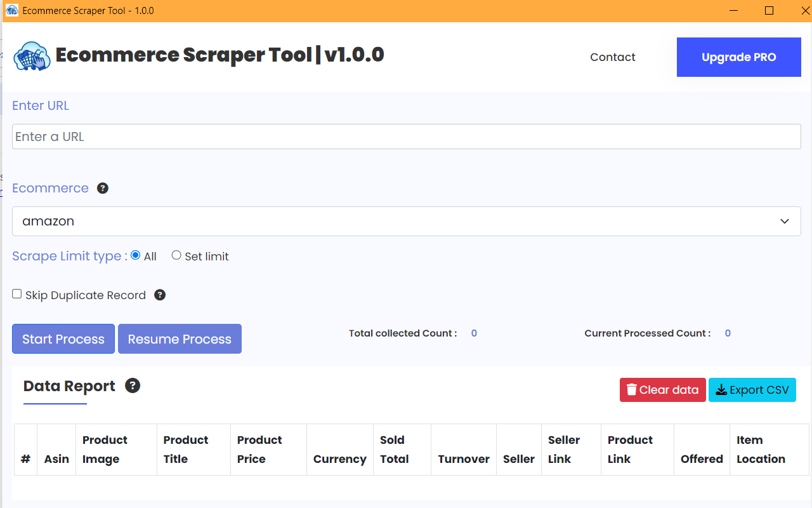Enable Skip Duplicate Record checkbox
The width and height of the screenshot is (812, 508).
tap(17, 294)
